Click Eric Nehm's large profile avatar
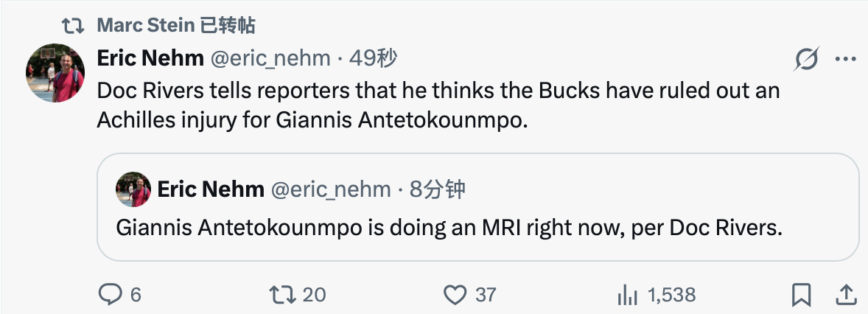 (56, 73)
